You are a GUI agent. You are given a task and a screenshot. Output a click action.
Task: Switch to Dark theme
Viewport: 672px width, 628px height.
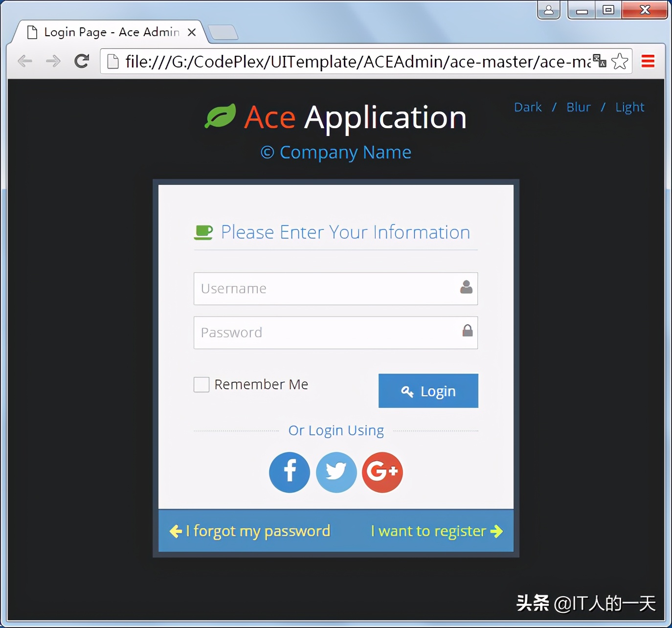coord(528,107)
